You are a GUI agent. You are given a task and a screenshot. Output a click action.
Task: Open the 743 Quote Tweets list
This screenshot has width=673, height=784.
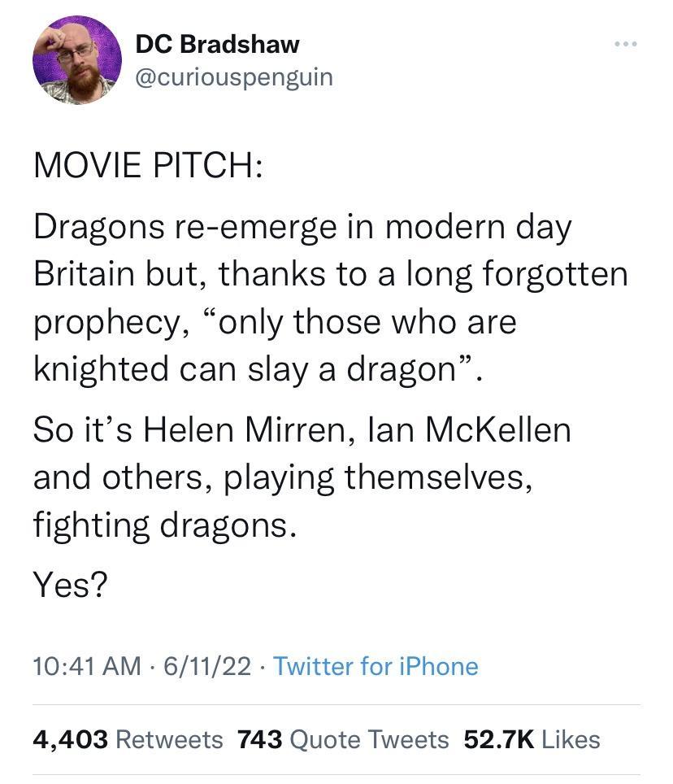pos(342,739)
